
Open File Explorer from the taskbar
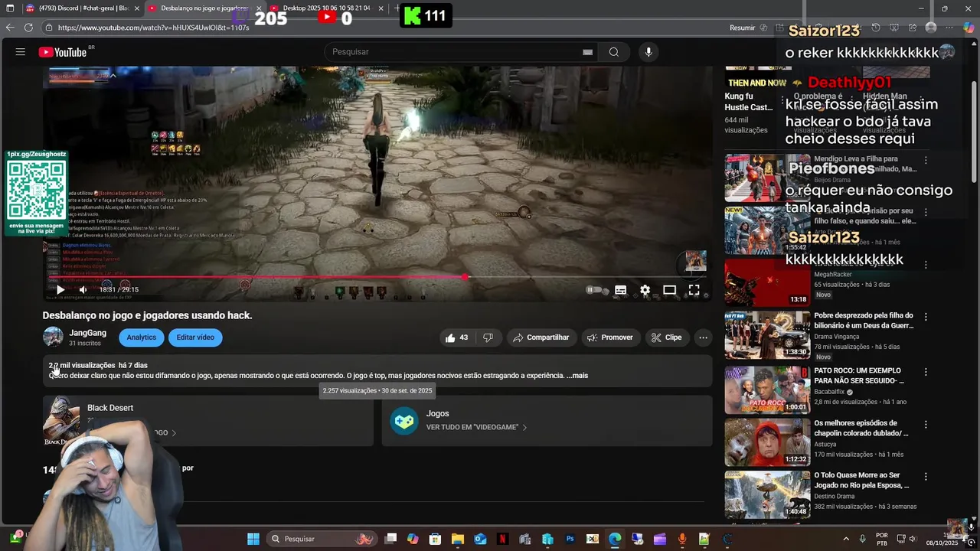[x=458, y=539]
